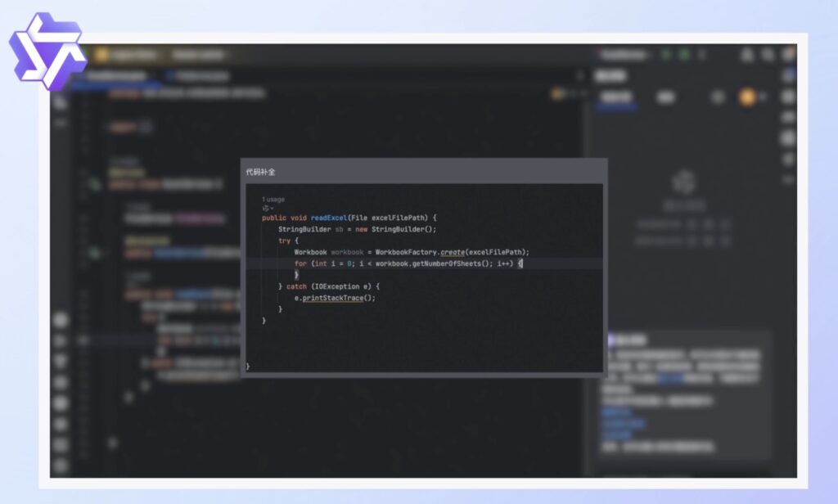Screen dimensions: 838x504
Task: Switch to the first editor file tab
Action: coord(115,75)
